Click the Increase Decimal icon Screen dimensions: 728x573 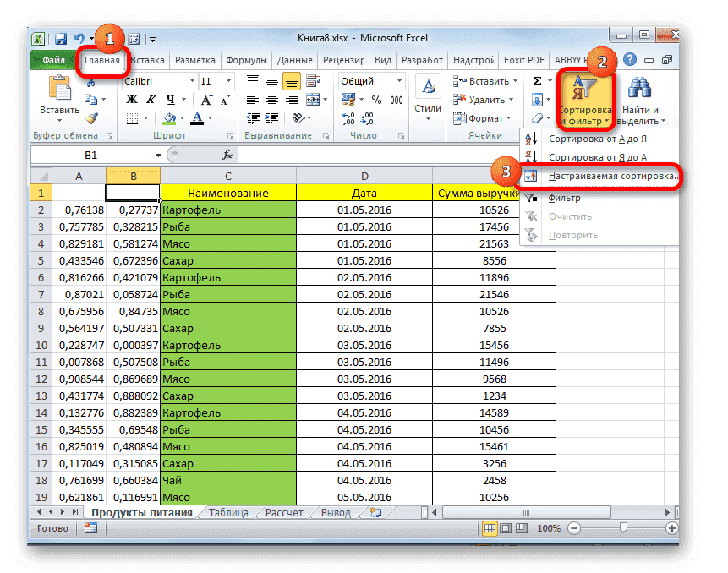350,120
